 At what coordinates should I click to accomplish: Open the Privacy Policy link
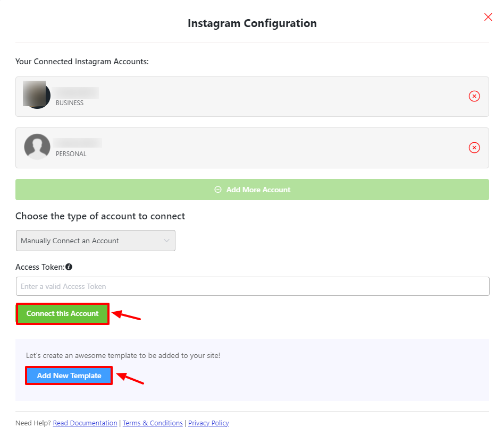208,423
